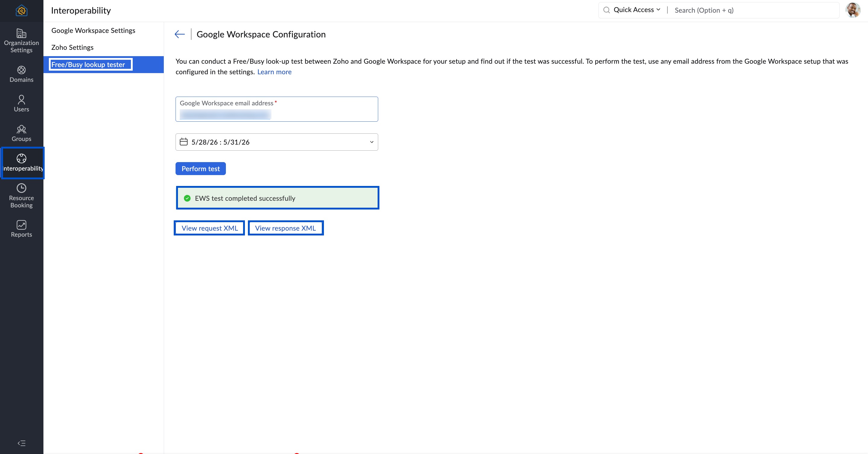Open the Zoho admin console logo
The height and width of the screenshot is (454, 868).
pyautogui.click(x=22, y=11)
